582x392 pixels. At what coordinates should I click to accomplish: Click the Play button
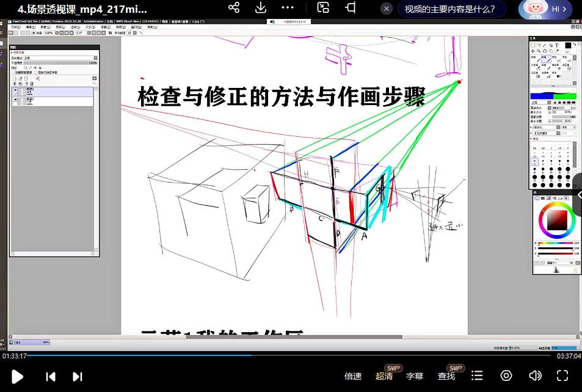17,376
